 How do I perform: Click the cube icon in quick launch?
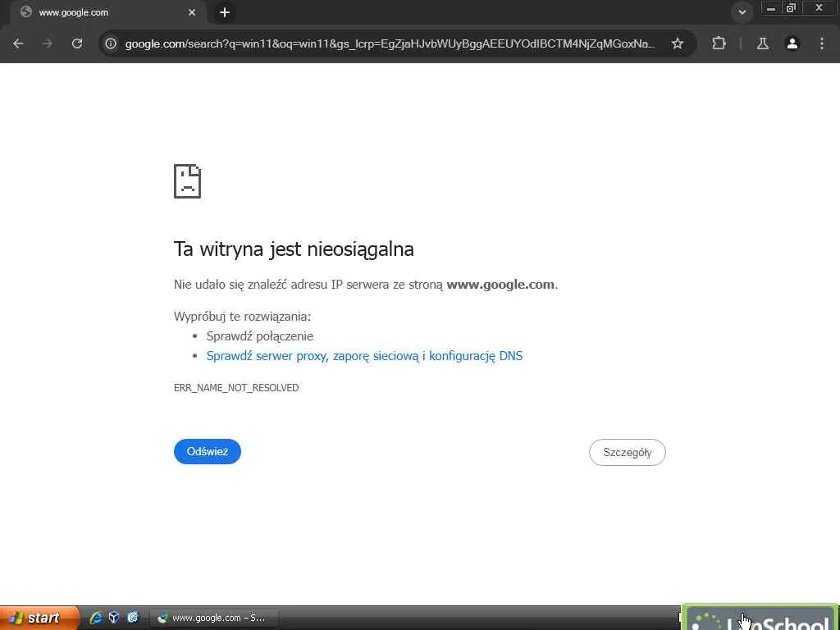tap(114, 618)
